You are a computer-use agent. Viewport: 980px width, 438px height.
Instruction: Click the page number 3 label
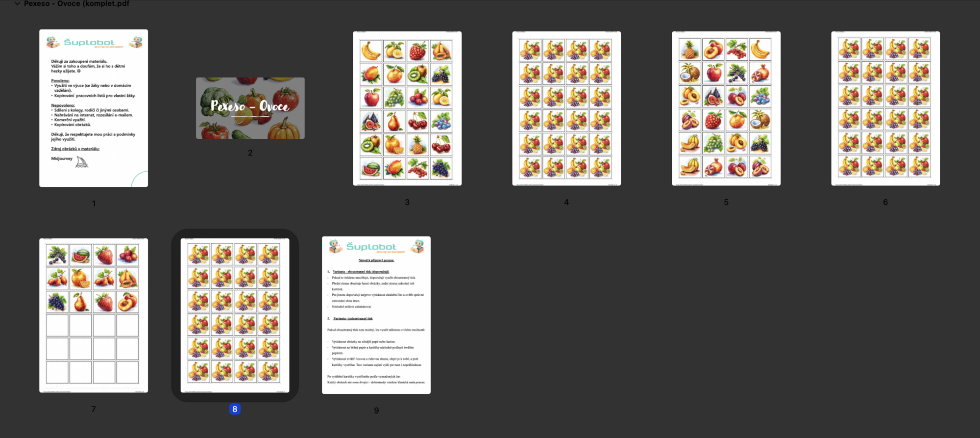click(407, 202)
